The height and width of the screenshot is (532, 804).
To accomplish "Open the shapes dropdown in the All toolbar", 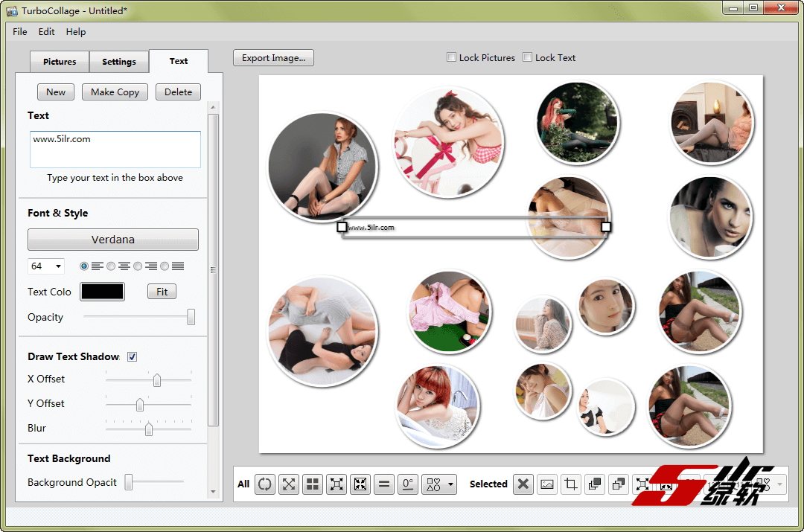I will click(x=438, y=484).
